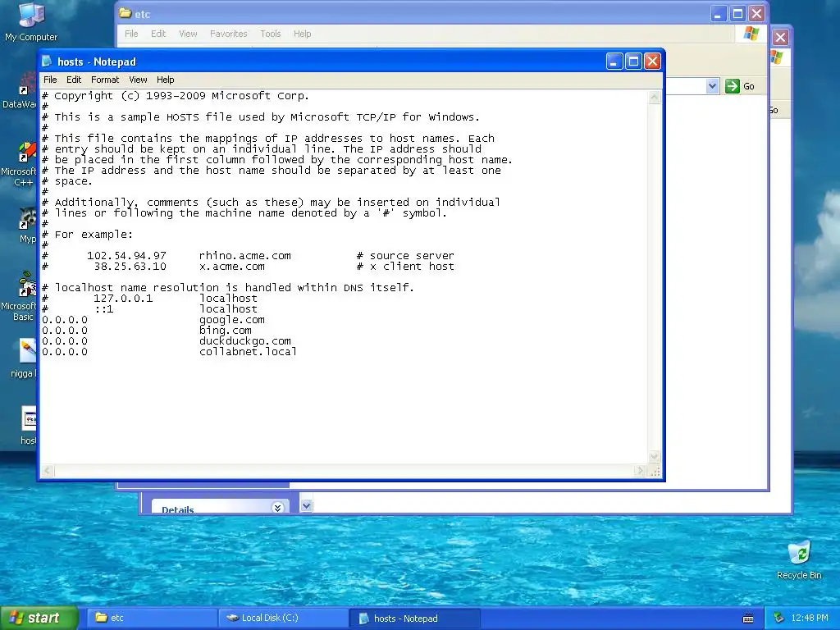Image resolution: width=840 pixels, height=630 pixels.
Task: Click the hosts - Notepad taskbar button
Action: 415,619
